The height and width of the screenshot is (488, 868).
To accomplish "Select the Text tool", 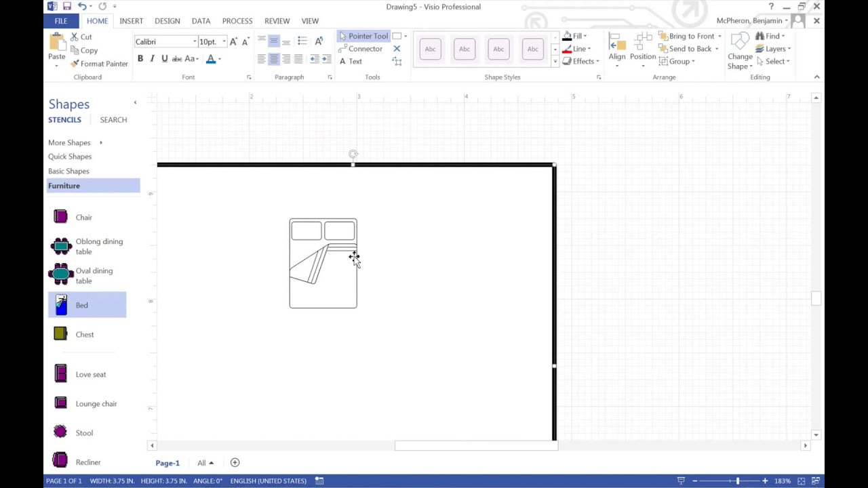I will 350,61.
